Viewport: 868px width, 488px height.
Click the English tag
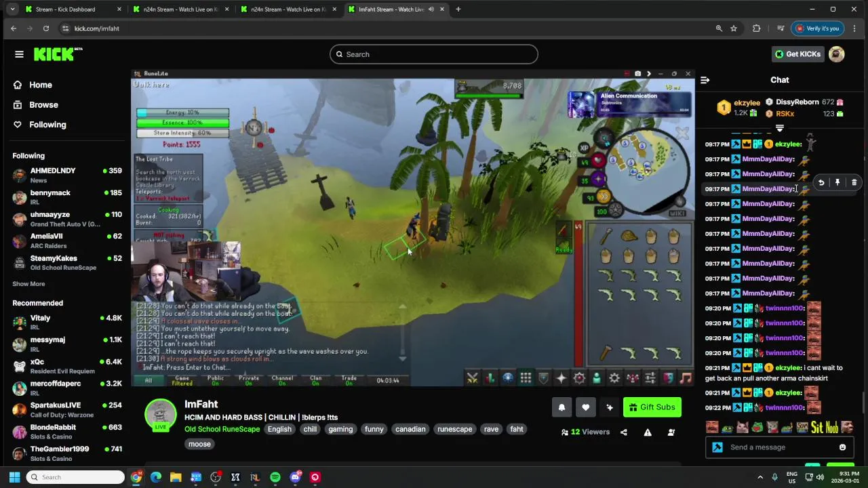tap(279, 429)
